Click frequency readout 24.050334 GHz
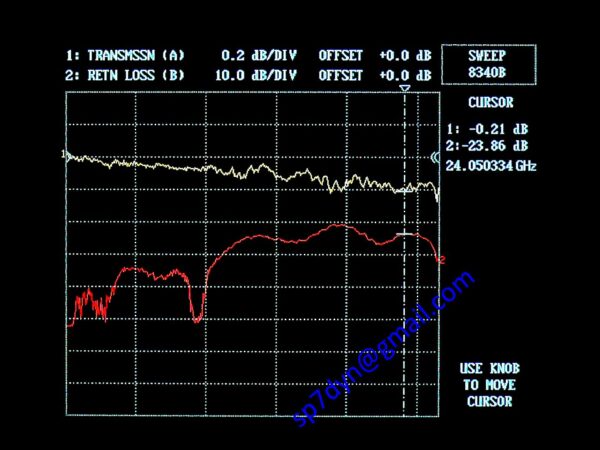 [x=491, y=166]
